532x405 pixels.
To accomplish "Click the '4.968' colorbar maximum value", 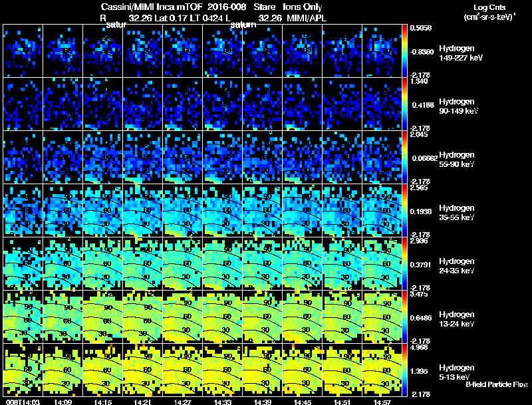I will [420, 347].
